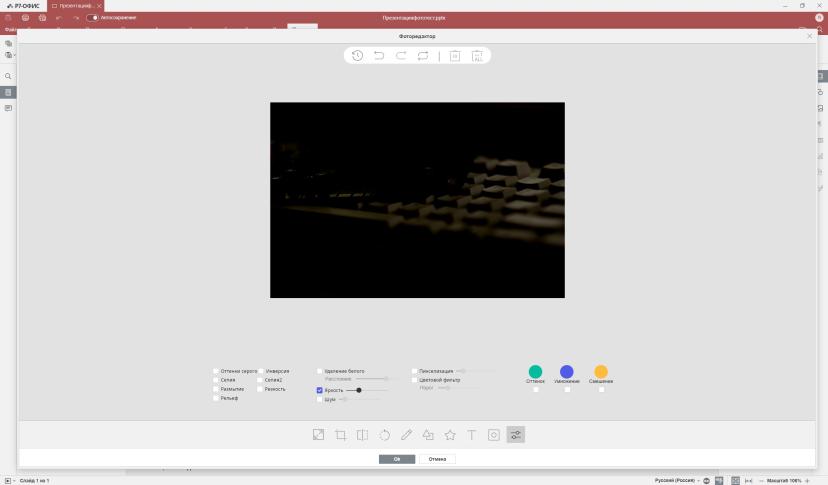Zoom in using the status bar plus
The image size is (828, 485).
pyautogui.click(x=807, y=481)
